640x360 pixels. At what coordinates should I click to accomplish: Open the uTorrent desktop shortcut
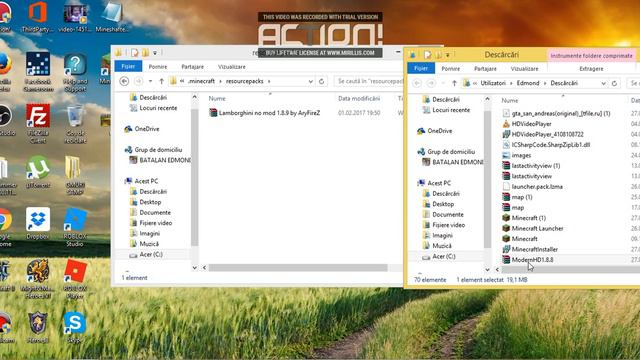click(38, 172)
